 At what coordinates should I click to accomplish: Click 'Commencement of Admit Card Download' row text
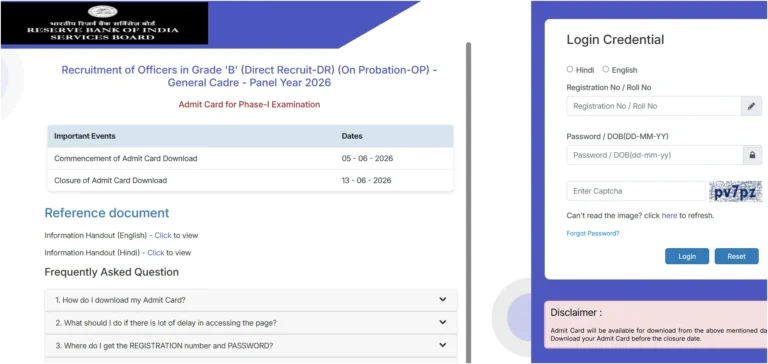point(126,159)
